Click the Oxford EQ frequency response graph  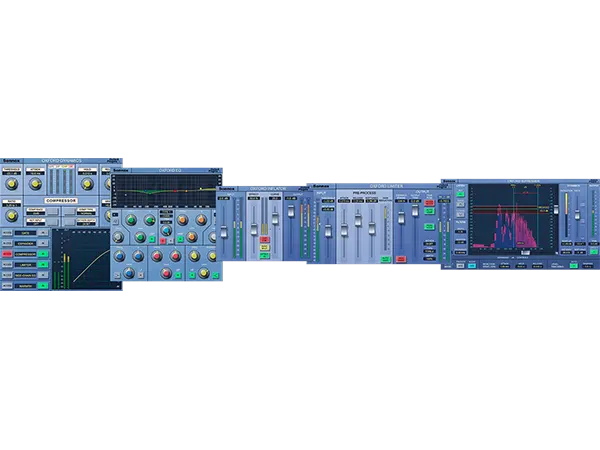click(166, 191)
